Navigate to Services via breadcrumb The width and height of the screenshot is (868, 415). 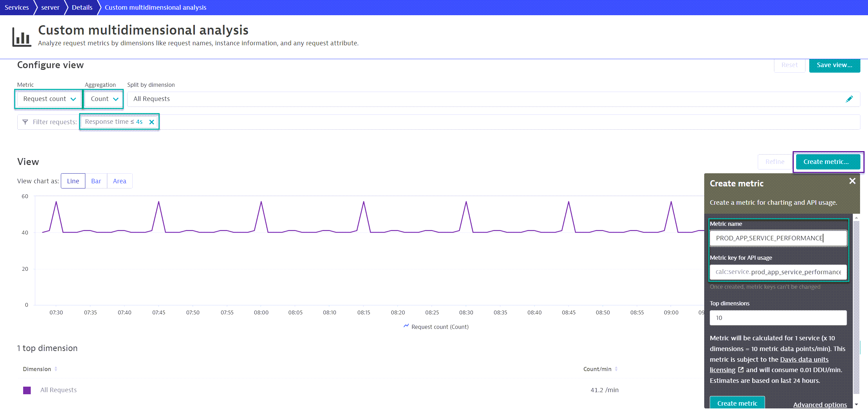17,7
